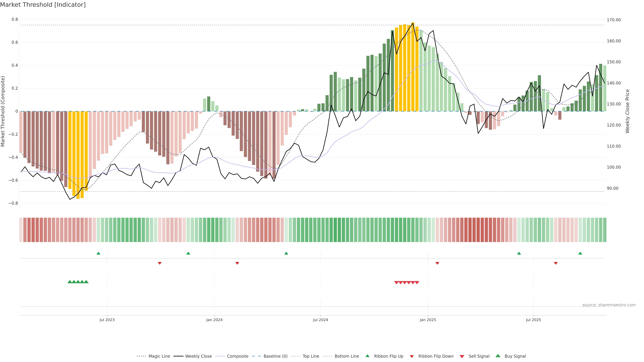This screenshot has width=644, height=362.
Task: Click the Jul 2024 x-axis label
Action: tap(320, 320)
